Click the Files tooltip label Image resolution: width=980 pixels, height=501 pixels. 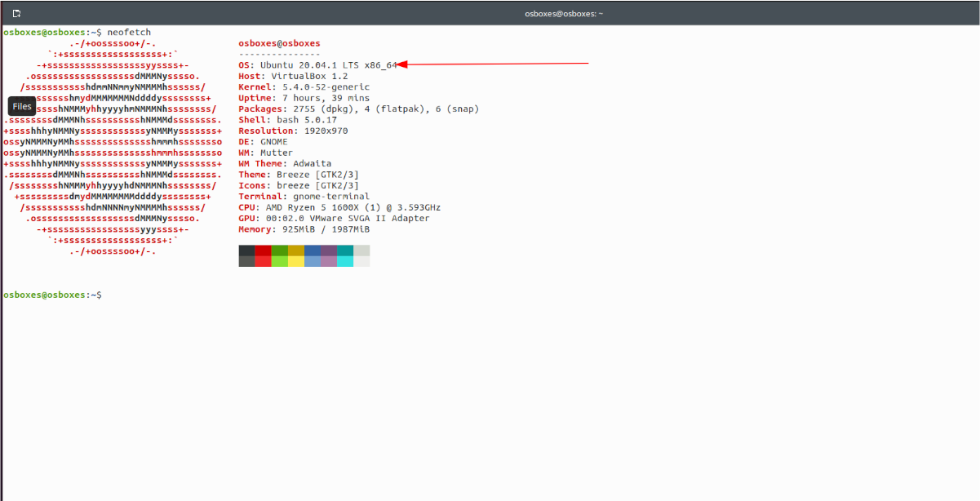coord(22,106)
